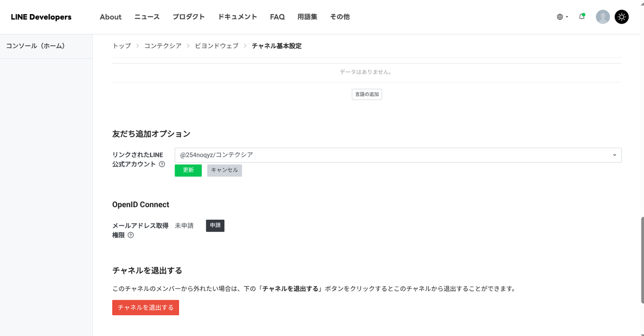Go to LINE Developers home logo
The width and height of the screenshot is (644, 336).
point(41,17)
